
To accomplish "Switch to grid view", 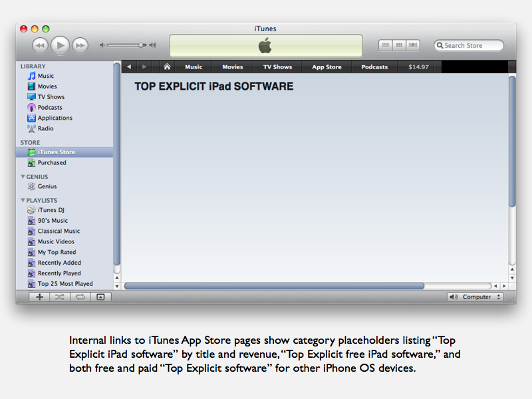I will click(400, 45).
